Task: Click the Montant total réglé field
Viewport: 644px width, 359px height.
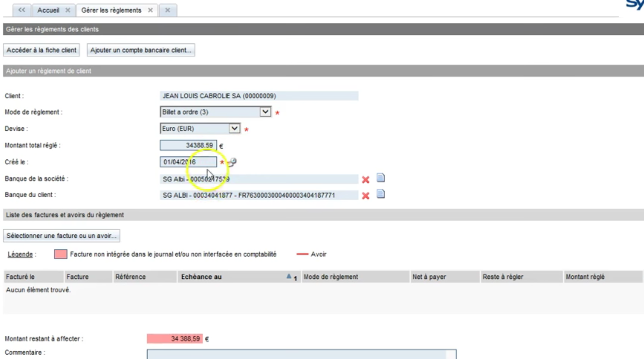Action: click(188, 145)
